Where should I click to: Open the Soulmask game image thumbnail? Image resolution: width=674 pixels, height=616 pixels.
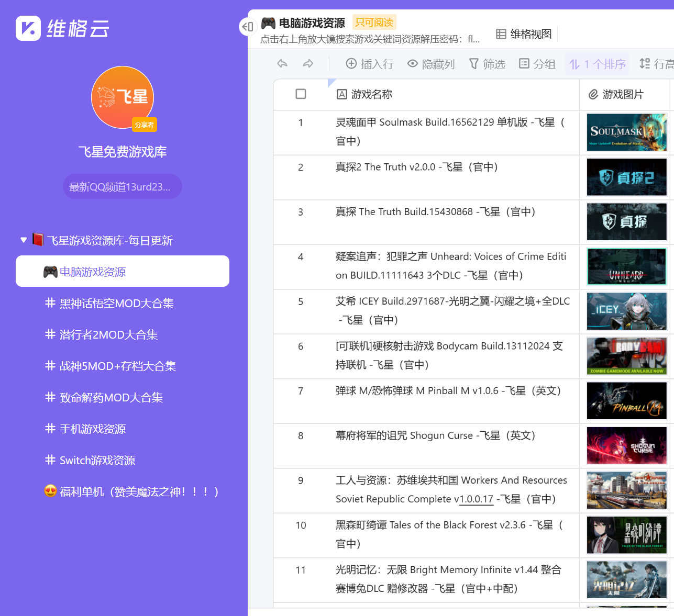pos(626,132)
